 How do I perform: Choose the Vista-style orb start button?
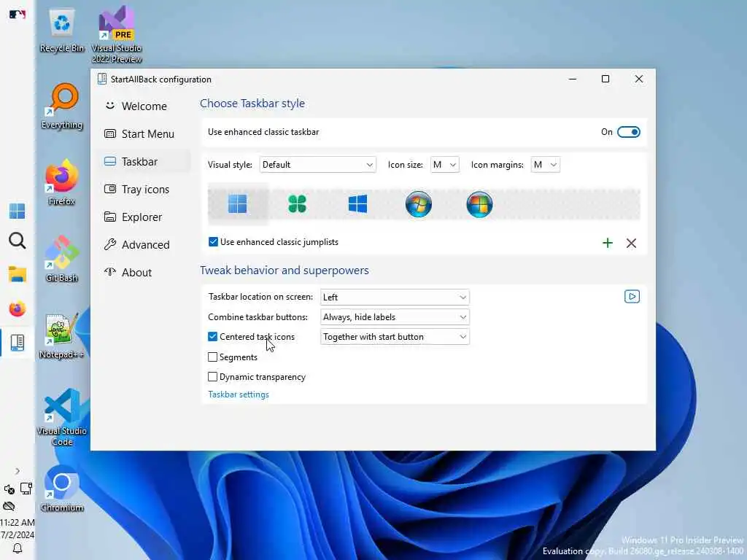pos(479,204)
